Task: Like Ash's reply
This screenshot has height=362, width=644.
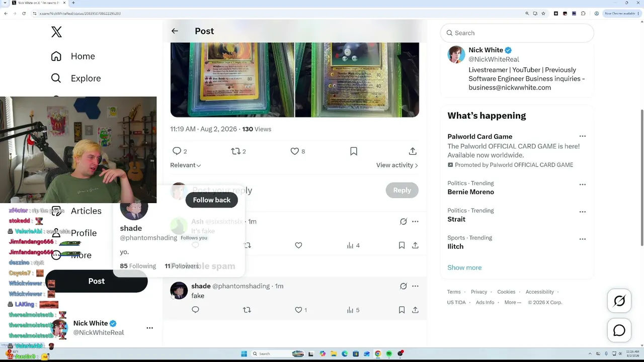Action: point(298,245)
